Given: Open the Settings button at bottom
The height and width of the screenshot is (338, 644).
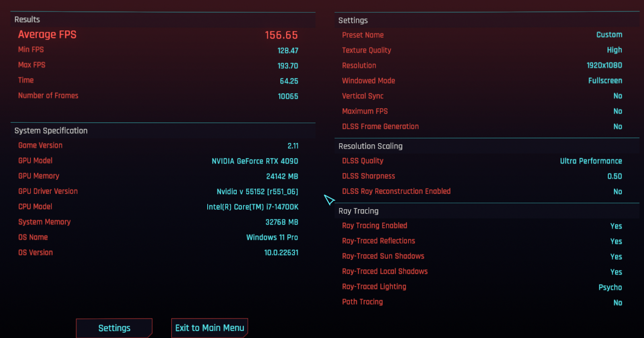Looking at the screenshot, I should (x=114, y=328).
